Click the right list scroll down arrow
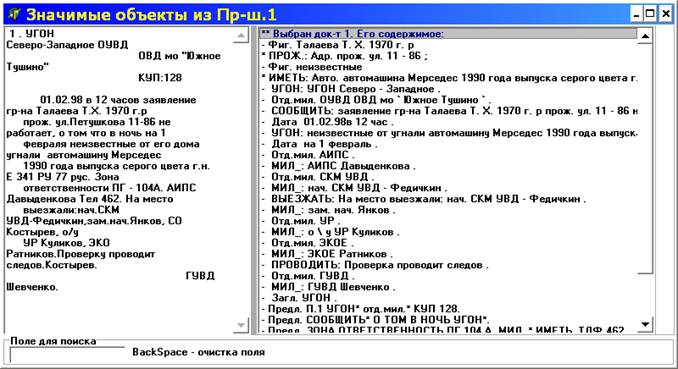 (645, 324)
